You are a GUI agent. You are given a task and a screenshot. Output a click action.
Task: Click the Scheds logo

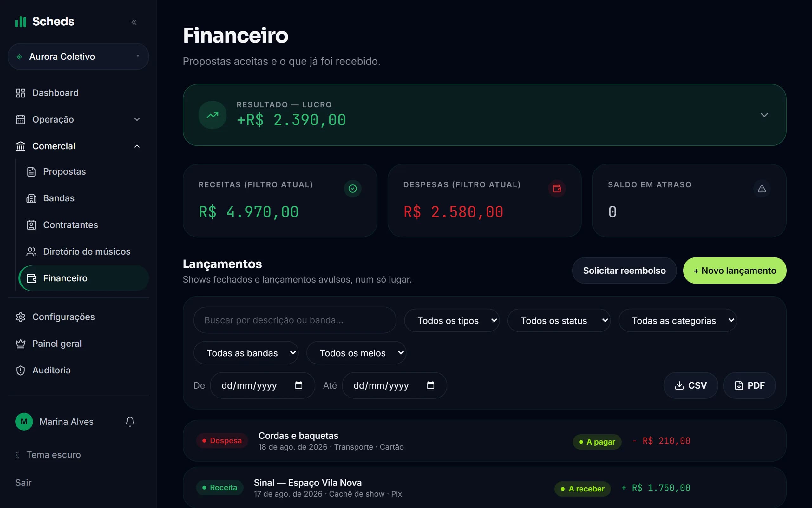click(45, 22)
